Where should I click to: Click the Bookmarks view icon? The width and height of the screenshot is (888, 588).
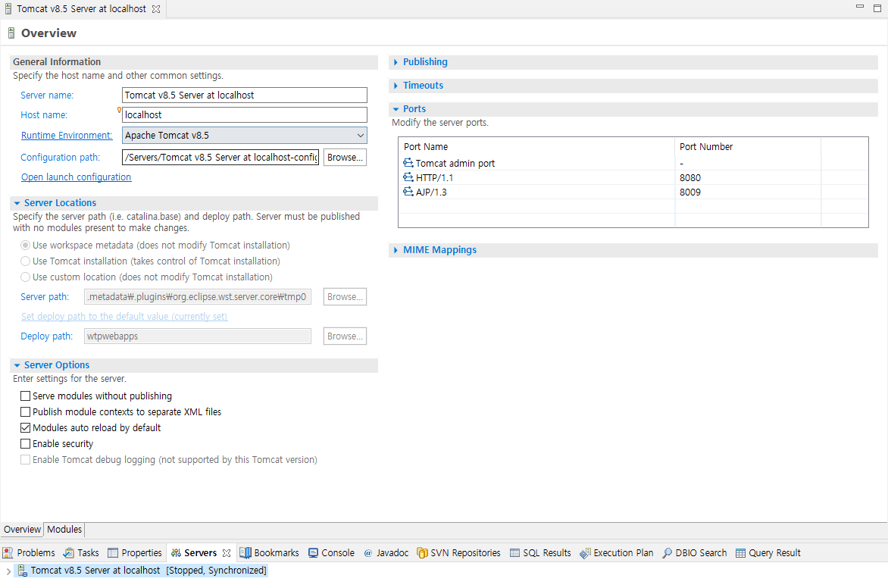click(245, 553)
